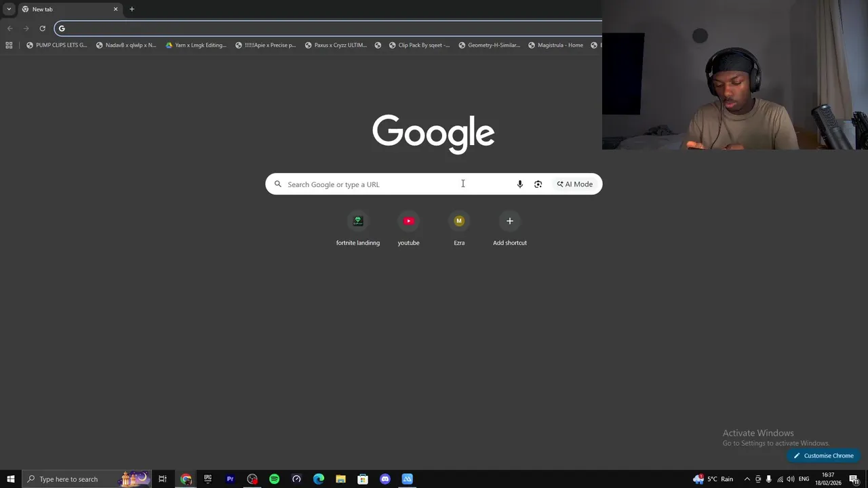Open the Magistrula - Home bookmark

(555, 45)
